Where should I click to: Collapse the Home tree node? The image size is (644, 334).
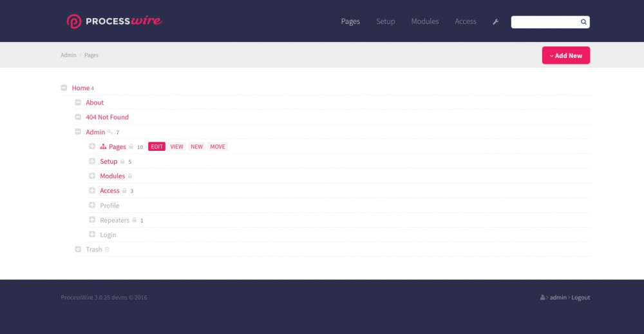(x=64, y=88)
